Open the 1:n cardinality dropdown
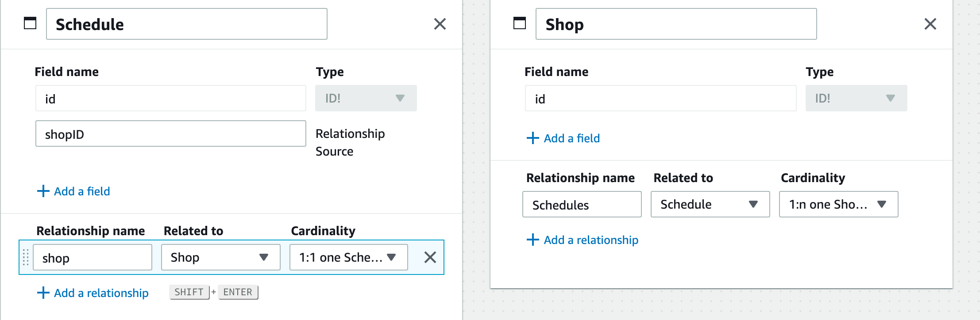 click(x=838, y=204)
